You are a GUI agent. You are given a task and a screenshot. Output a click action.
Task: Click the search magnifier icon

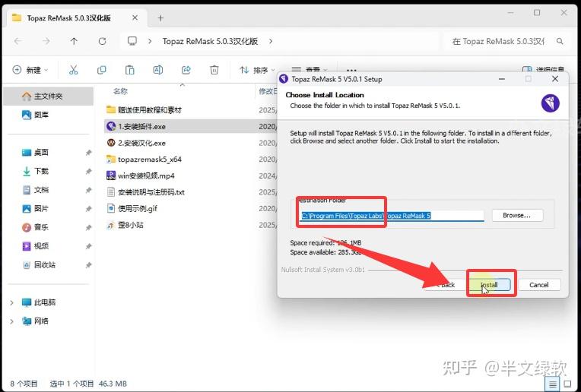(560, 42)
